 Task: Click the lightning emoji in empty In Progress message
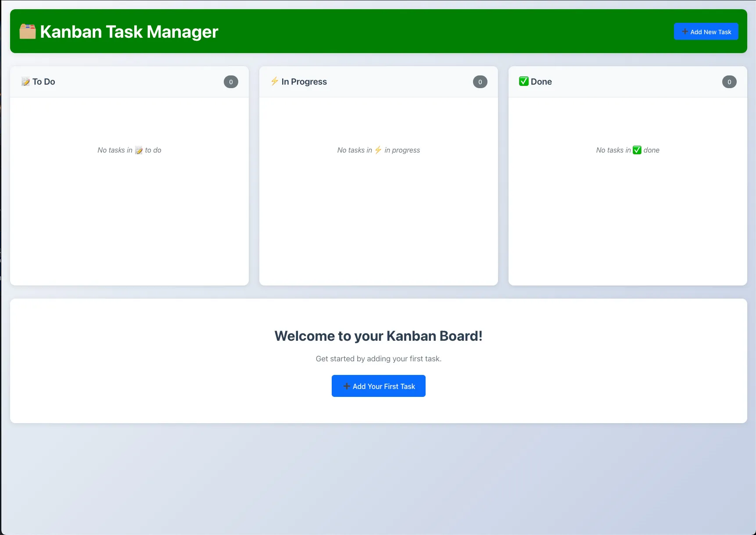pyautogui.click(x=378, y=150)
